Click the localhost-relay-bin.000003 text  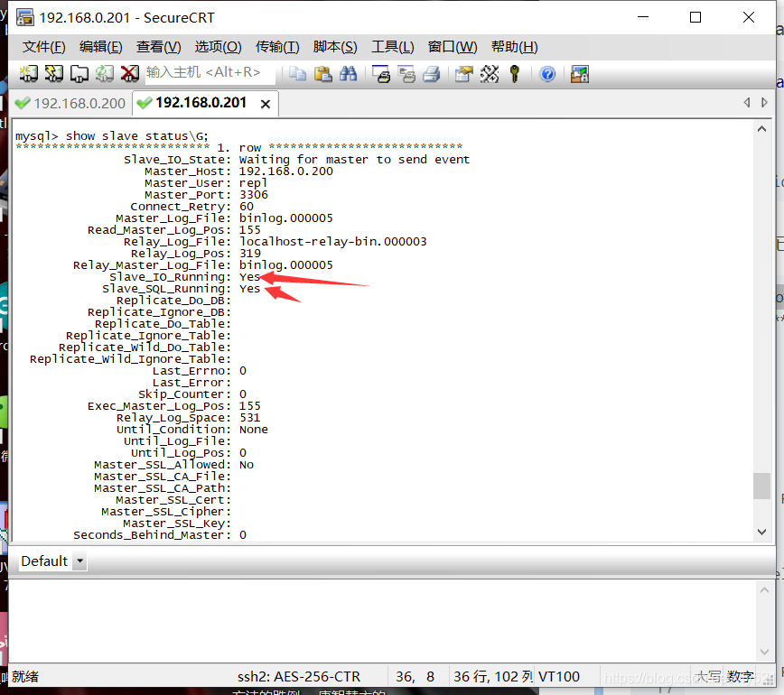333,241
